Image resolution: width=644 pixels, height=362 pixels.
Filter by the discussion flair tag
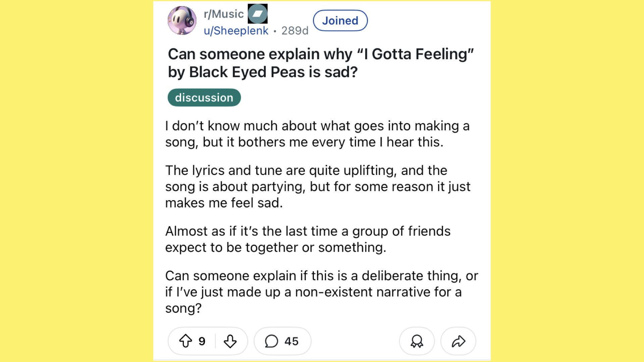[x=204, y=98]
